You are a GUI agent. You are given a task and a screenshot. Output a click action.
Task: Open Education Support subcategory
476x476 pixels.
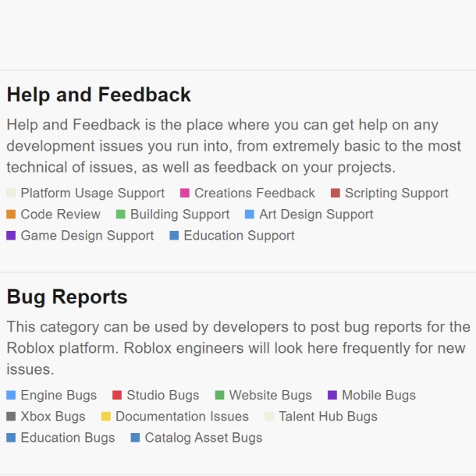[x=233, y=236]
